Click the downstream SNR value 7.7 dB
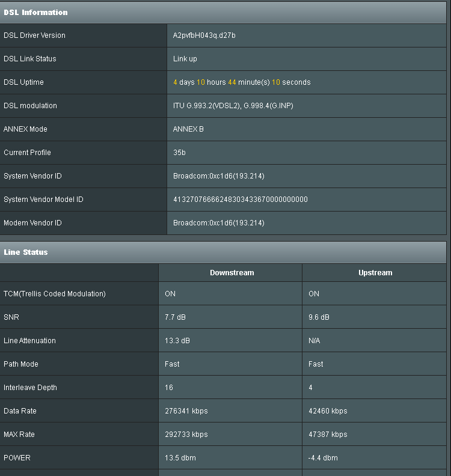Viewport: 451px width, 476px height. (175, 317)
